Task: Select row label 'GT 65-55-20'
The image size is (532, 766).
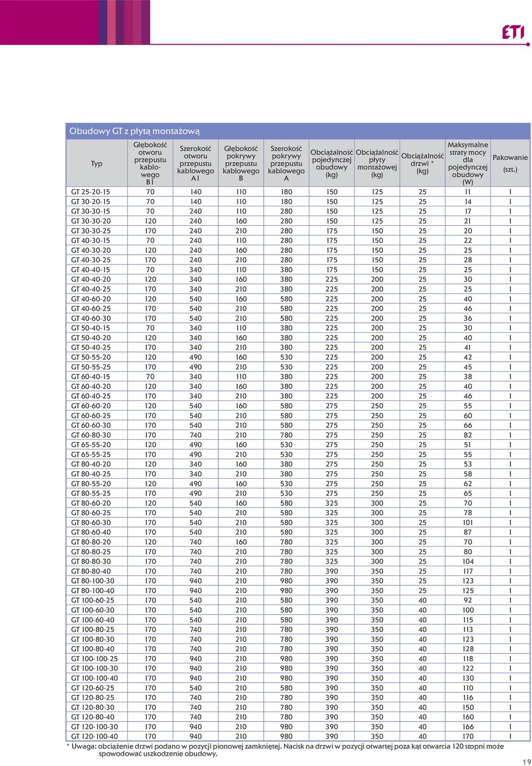Action: tap(91, 445)
